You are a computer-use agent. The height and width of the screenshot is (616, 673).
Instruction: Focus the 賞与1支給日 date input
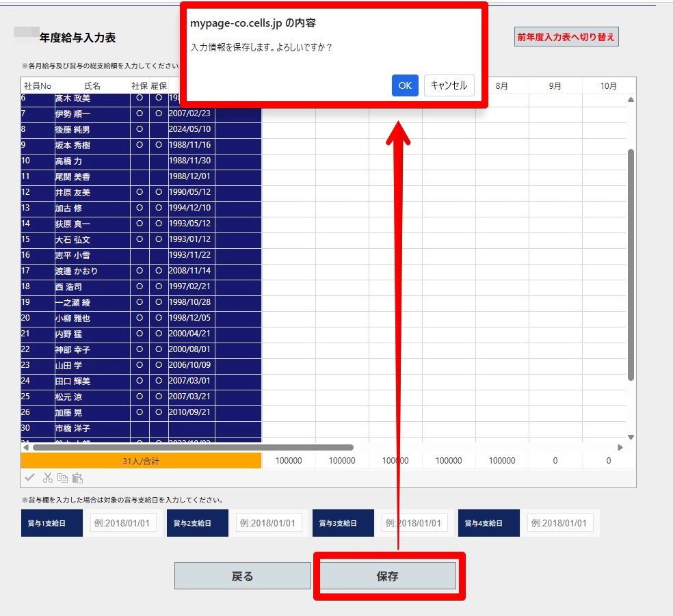pyautogui.click(x=122, y=523)
